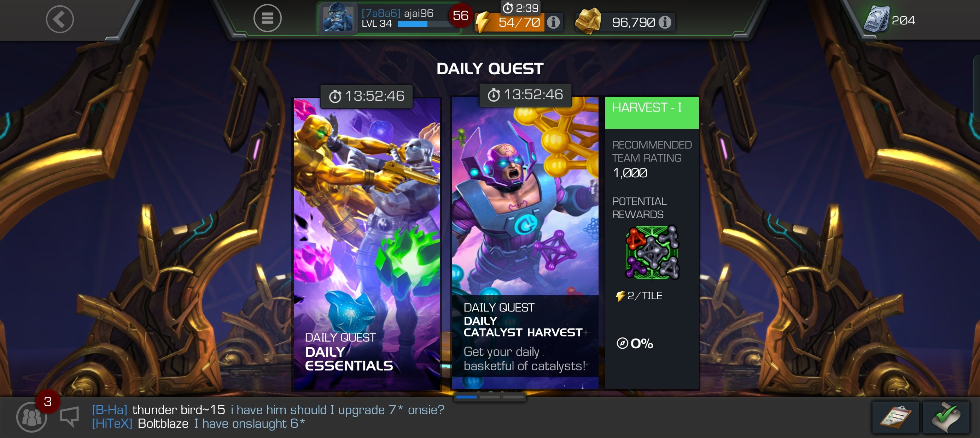Screen dimensions: 980x438
Task: Tap the gold nugget currency icon
Action: 588,21
